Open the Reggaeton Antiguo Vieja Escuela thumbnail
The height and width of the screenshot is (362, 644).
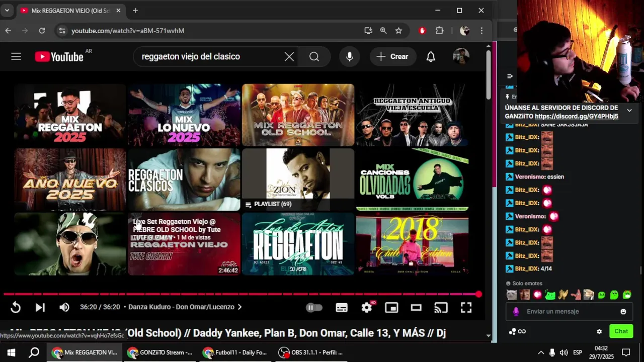412,115
